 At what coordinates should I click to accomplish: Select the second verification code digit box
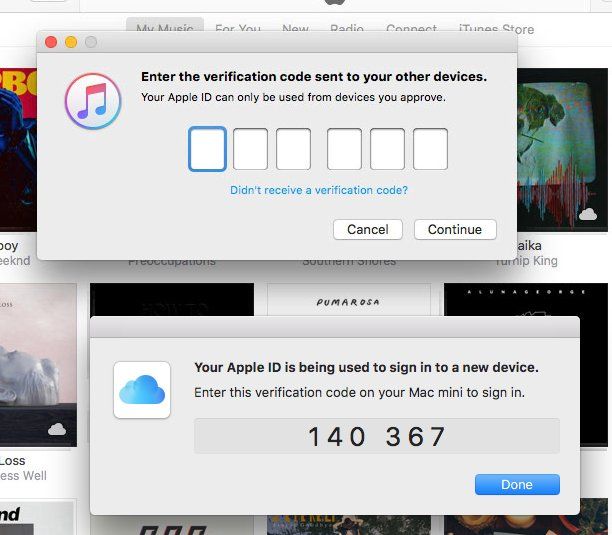tap(250, 149)
